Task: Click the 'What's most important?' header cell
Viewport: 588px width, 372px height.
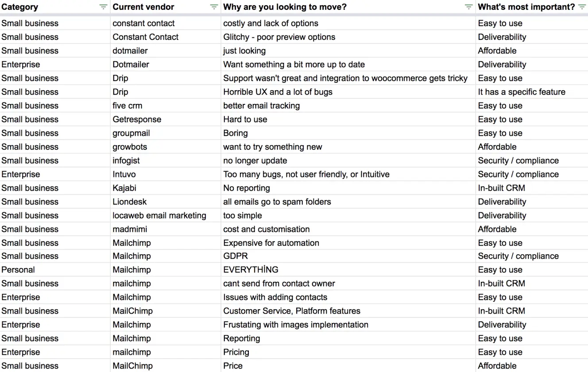Action: pyautogui.click(x=522, y=7)
